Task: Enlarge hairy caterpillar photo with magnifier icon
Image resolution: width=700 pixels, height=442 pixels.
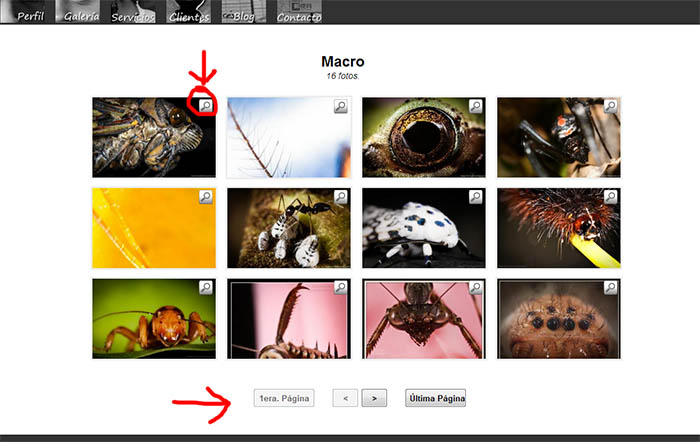Action: click(x=610, y=196)
